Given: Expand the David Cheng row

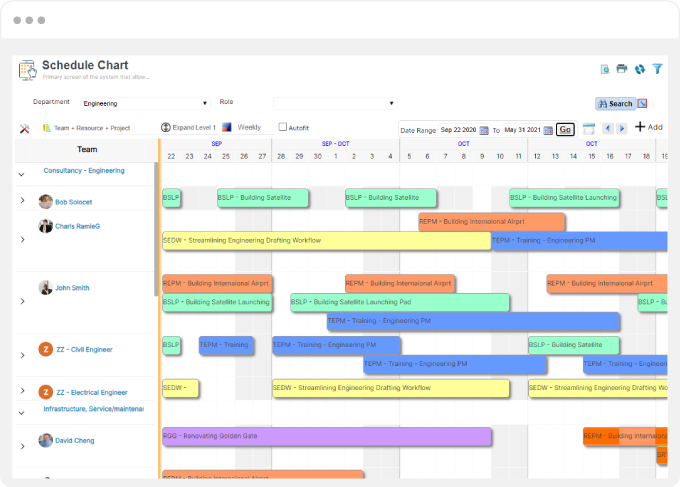Looking at the screenshot, I should (x=22, y=446).
